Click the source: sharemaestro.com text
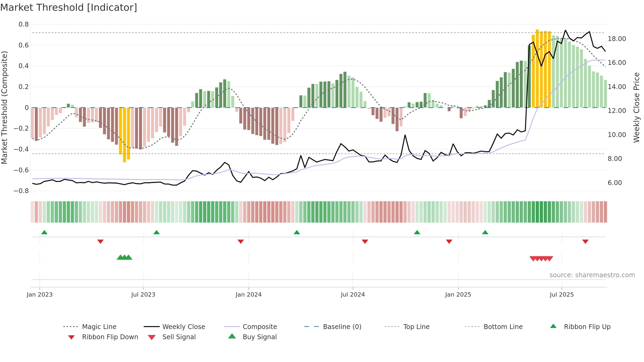This screenshot has width=644, height=362. click(592, 275)
